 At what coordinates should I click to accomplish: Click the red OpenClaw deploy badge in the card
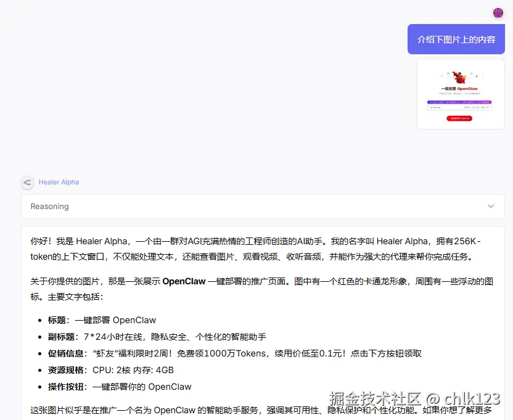click(459, 118)
